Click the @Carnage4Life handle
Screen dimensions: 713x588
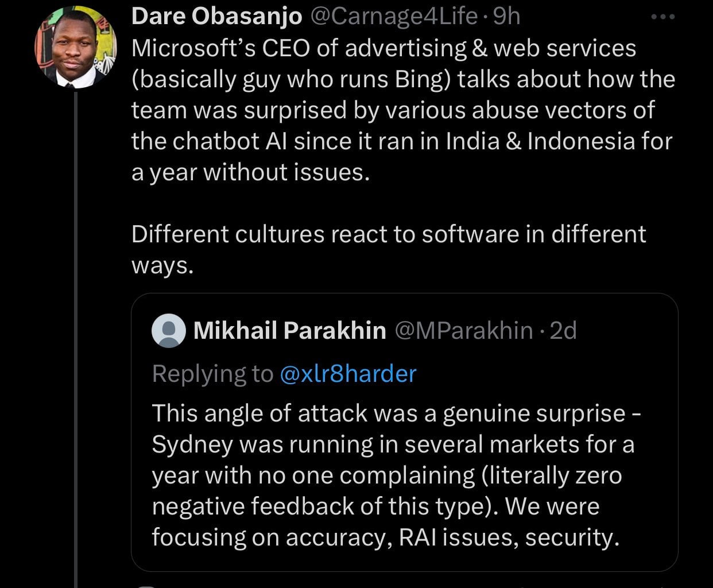pyautogui.click(x=394, y=17)
